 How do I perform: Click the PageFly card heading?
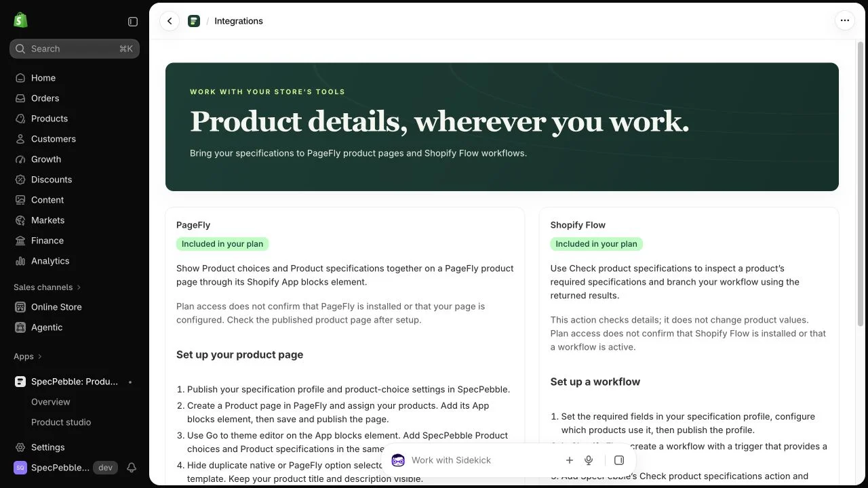(x=193, y=225)
